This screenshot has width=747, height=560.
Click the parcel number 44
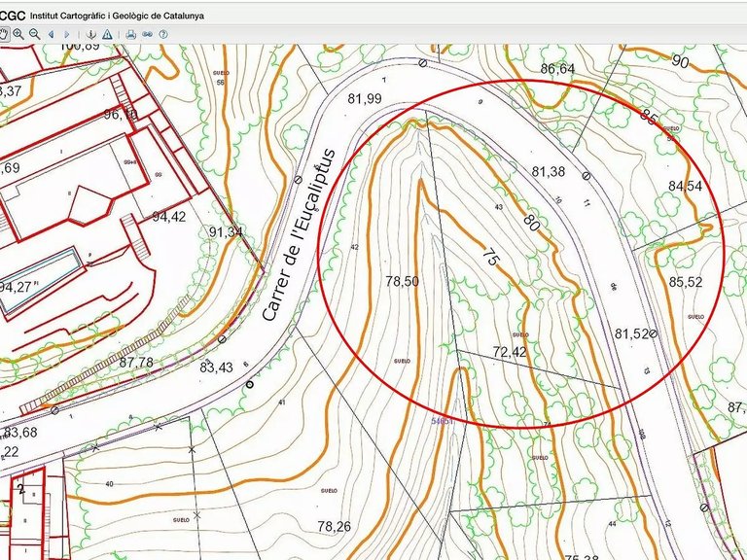(612, 524)
